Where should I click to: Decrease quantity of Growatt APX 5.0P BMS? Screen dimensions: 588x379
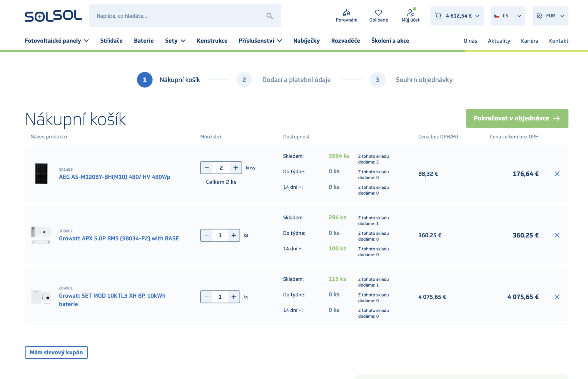click(207, 235)
